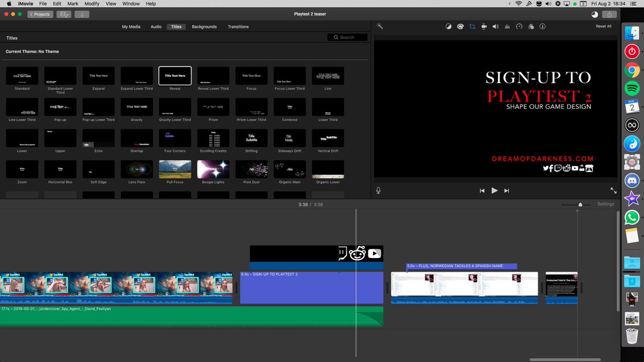Select the Protected: Trial clip in timeline
This screenshot has width=644, height=362.
561,287
